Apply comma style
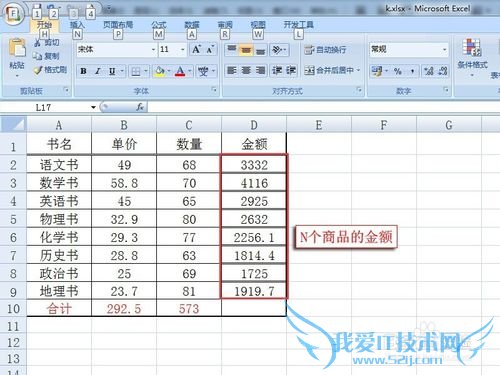Viewport: 500px width, 375px height. 412,71
